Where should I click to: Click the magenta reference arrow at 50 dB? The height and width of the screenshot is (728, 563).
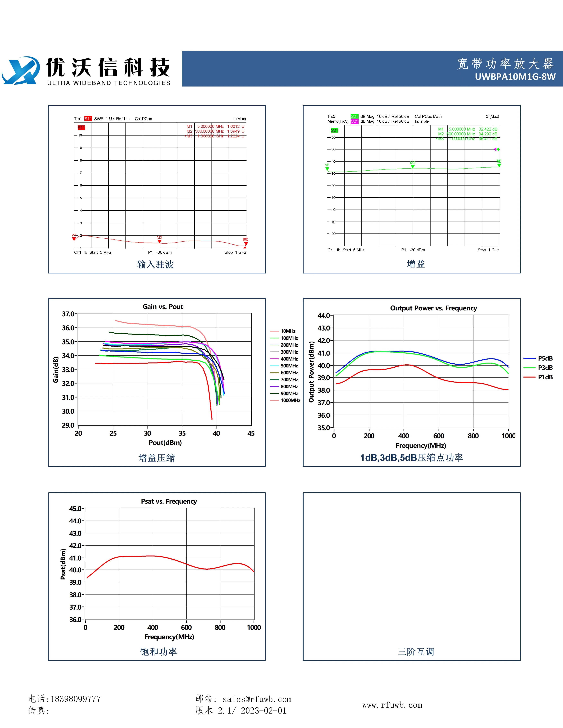point(495,149)
